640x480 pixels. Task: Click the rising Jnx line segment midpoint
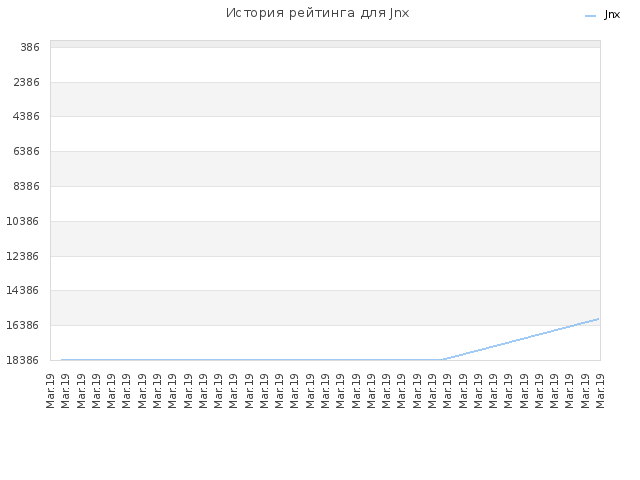(521, 339)
